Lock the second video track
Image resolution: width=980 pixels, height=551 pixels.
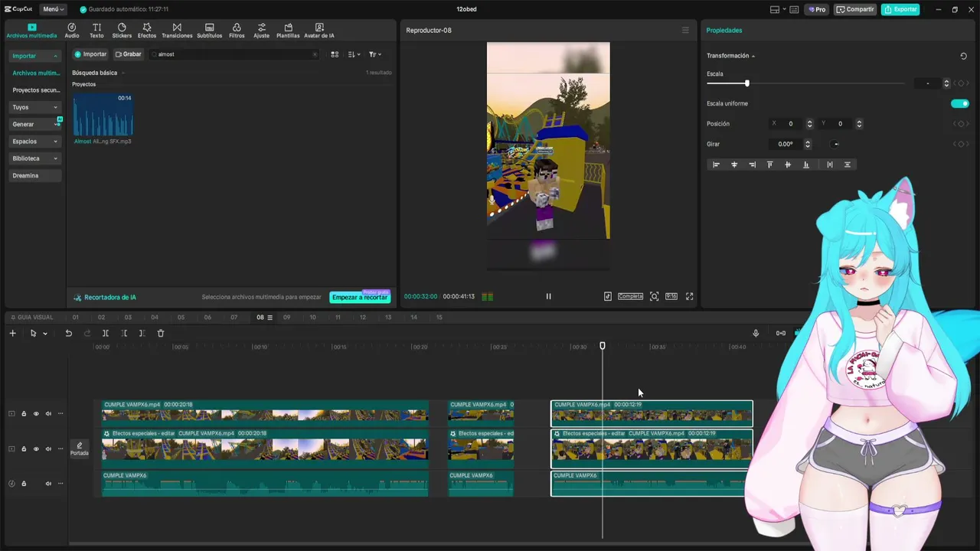click(24, 448)
